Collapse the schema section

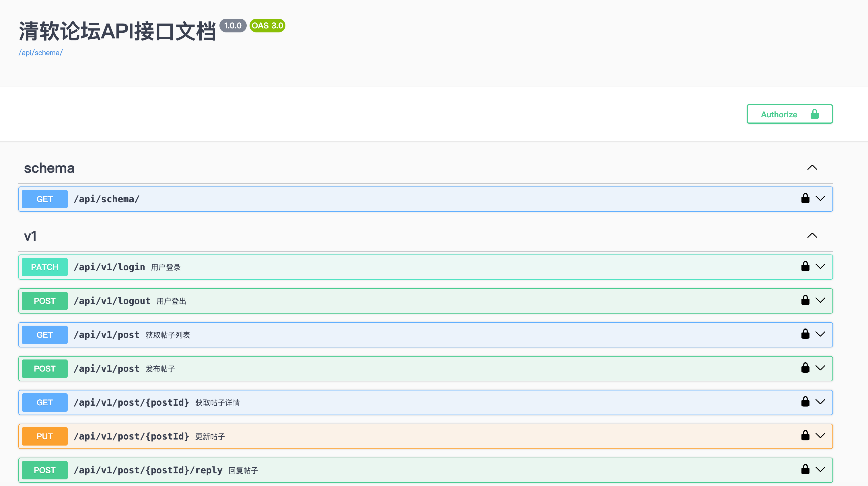[812, 168]
